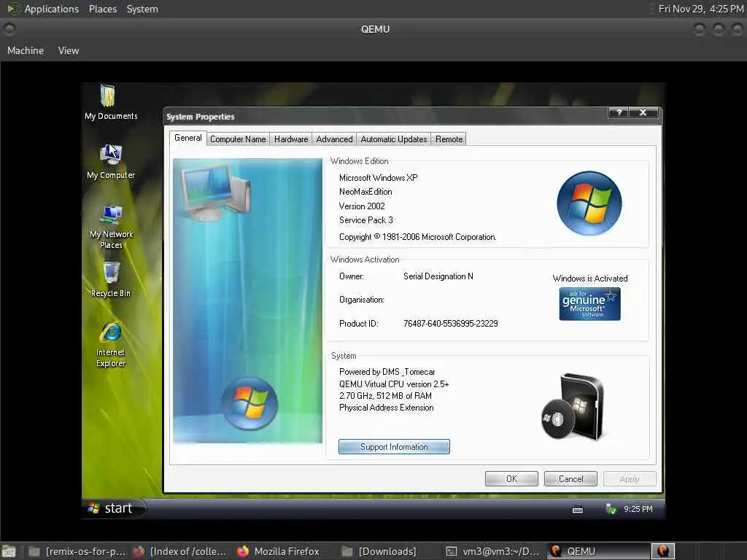Switch to the Automatic Updates tab

coord(393,139)
